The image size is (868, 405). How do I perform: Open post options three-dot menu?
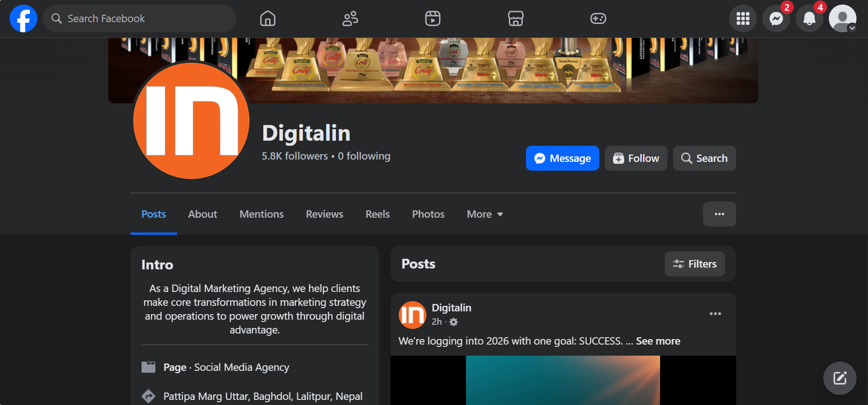click(x=715, y=314)
